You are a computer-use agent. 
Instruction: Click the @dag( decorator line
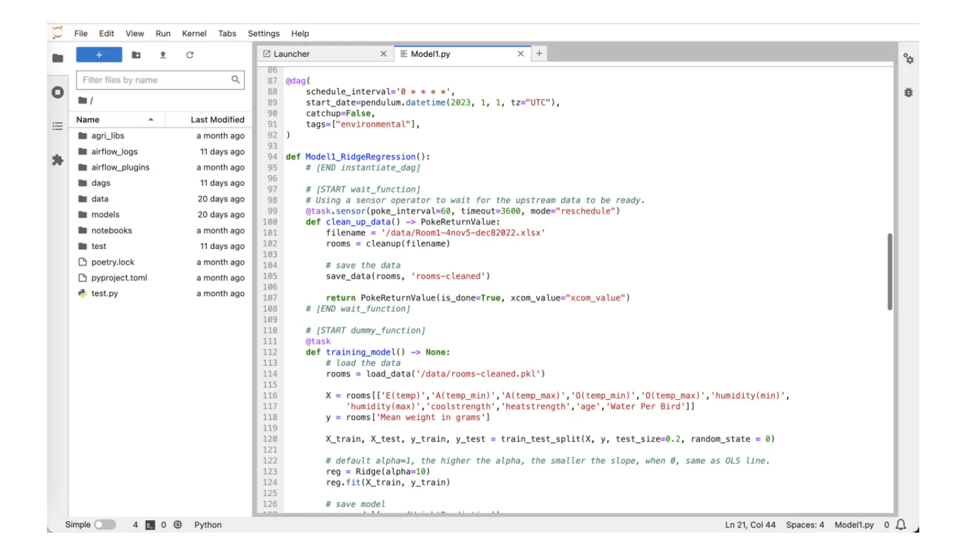298,81
